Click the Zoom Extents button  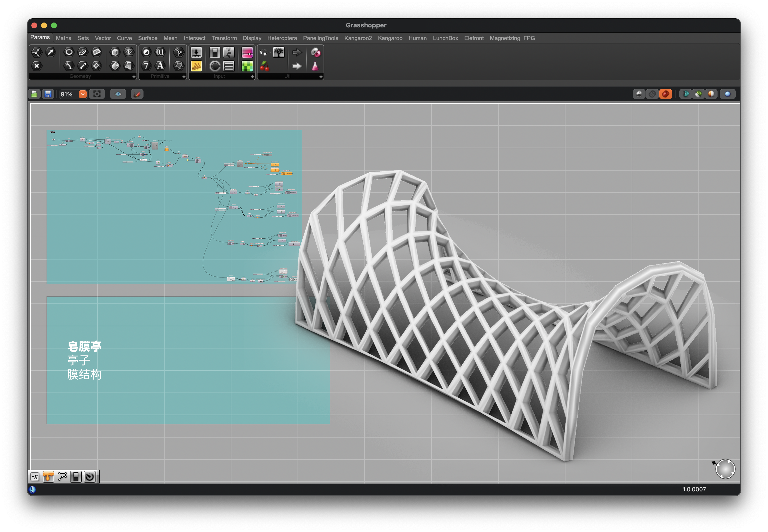pyautogui.click(x=97, y=94)
